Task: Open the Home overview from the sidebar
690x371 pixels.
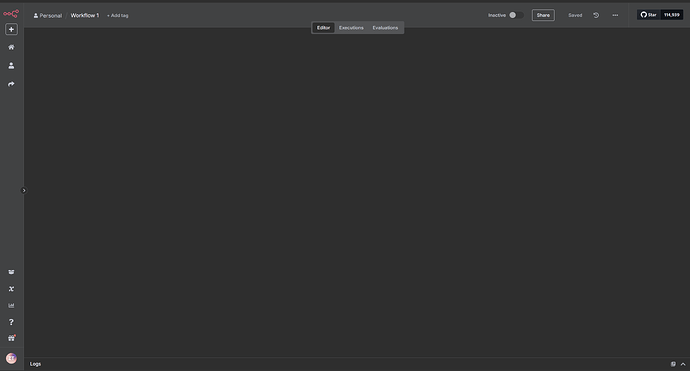Action: [11, 47]
